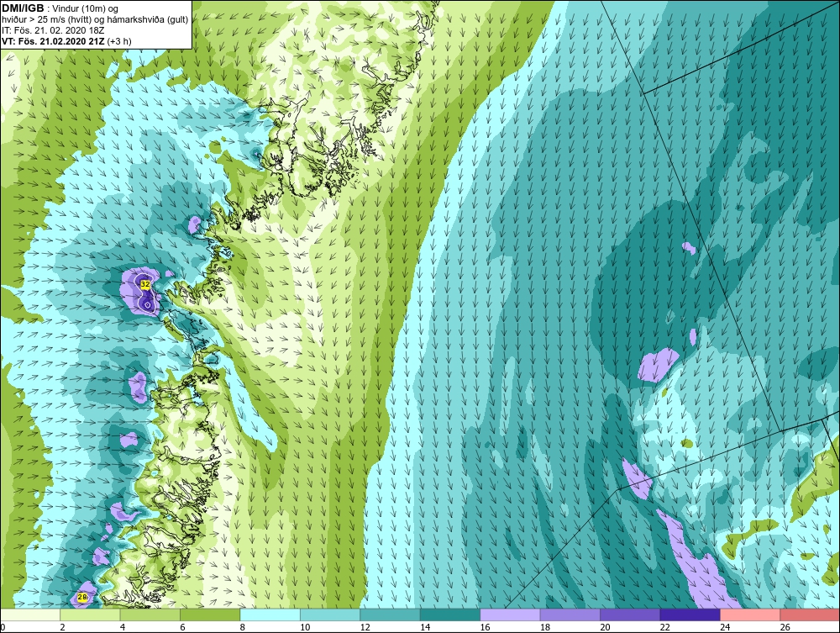Click the "IT: Fös. 21. 02. 2020 18Z" line
Screen dimensions: 840x633
point(53,30)
